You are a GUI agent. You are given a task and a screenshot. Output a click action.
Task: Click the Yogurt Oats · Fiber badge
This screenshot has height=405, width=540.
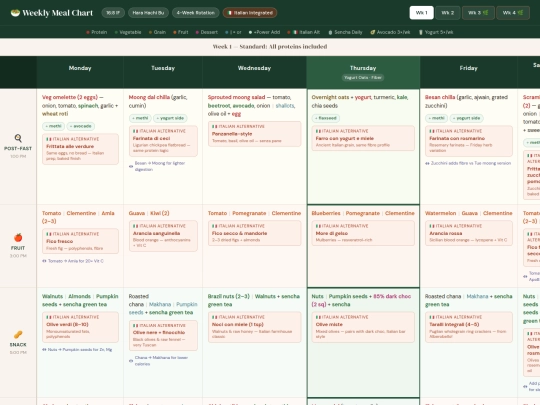click(x=363, y=78)
